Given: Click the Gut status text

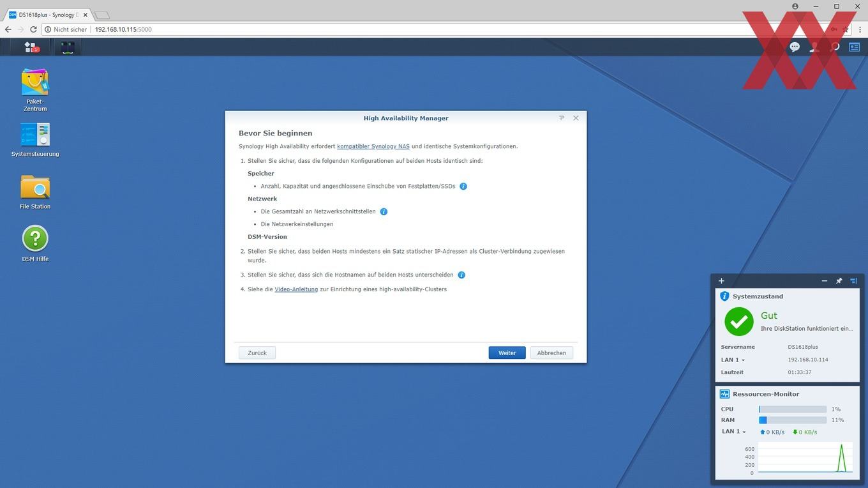Looking at the screenshot, I should [x=769, y=316].
